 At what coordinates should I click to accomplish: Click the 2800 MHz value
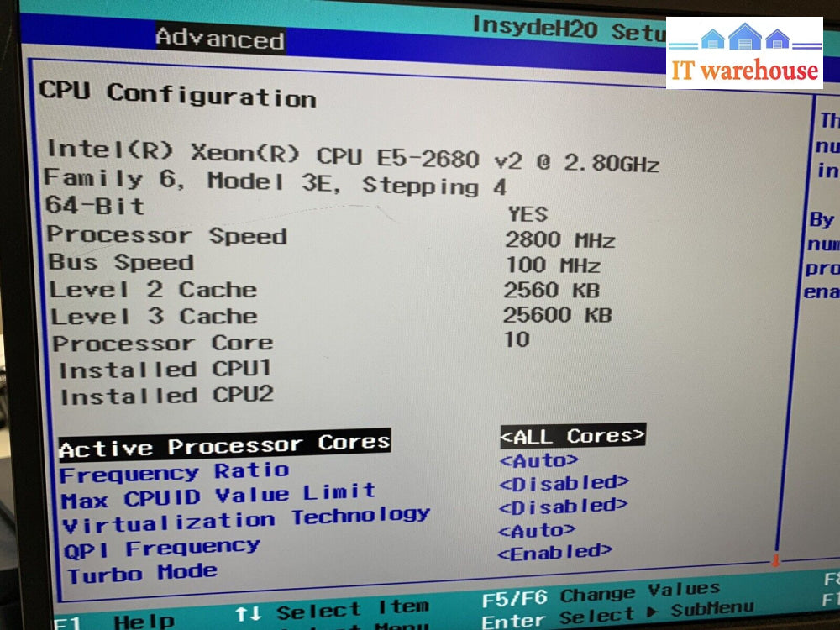tap(559, 239)
